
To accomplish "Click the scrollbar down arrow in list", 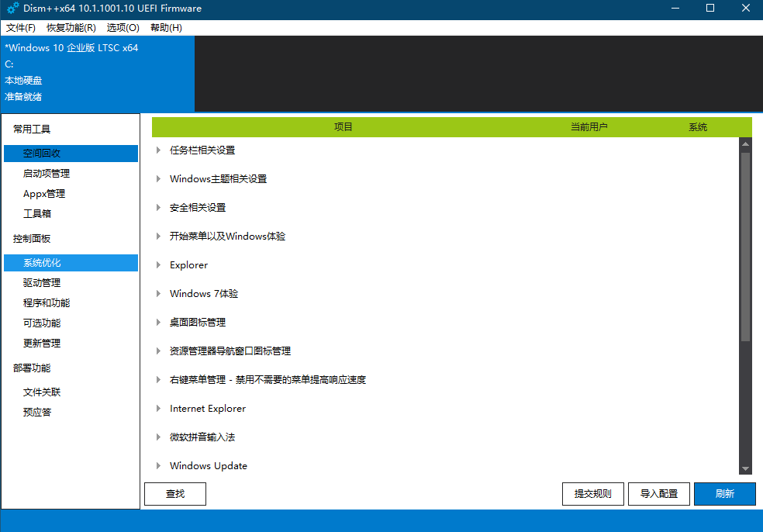I will [x=745, y=469].
